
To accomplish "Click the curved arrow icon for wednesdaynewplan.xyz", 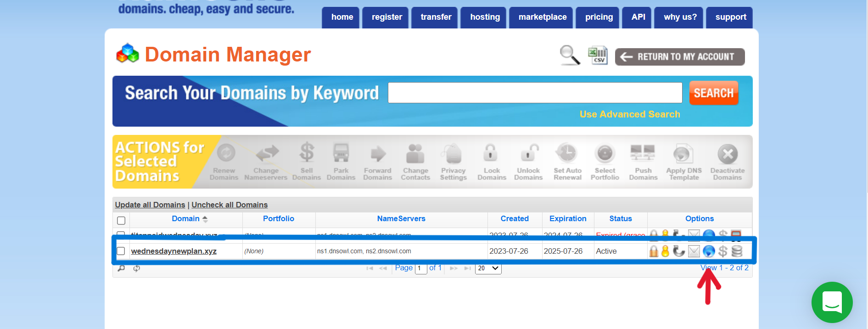I will pos(678,251).
